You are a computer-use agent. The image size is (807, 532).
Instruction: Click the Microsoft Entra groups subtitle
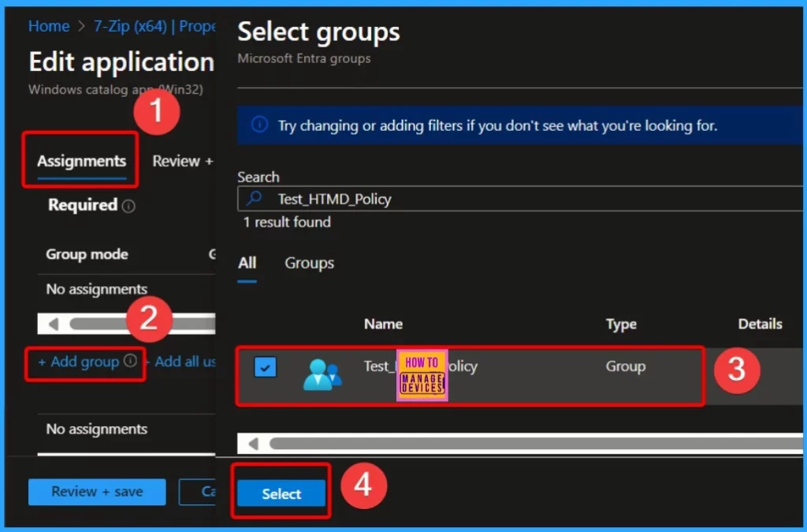[303, 58]
